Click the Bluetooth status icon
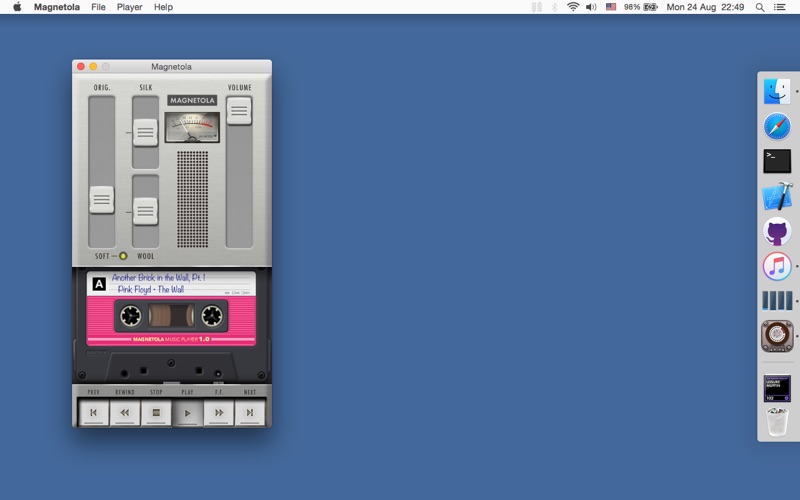Image resolution: width=800 pixels, height=500 pixels. click(555, 7)
